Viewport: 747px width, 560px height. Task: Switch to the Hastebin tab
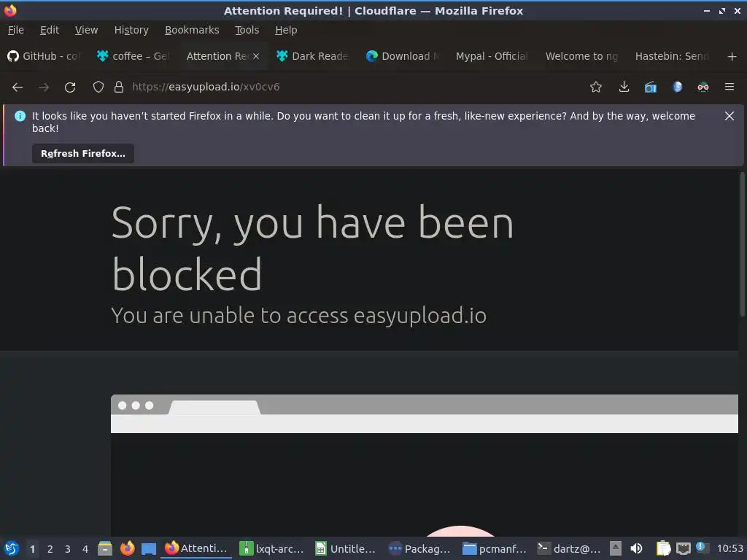click(x=671, y=56)
